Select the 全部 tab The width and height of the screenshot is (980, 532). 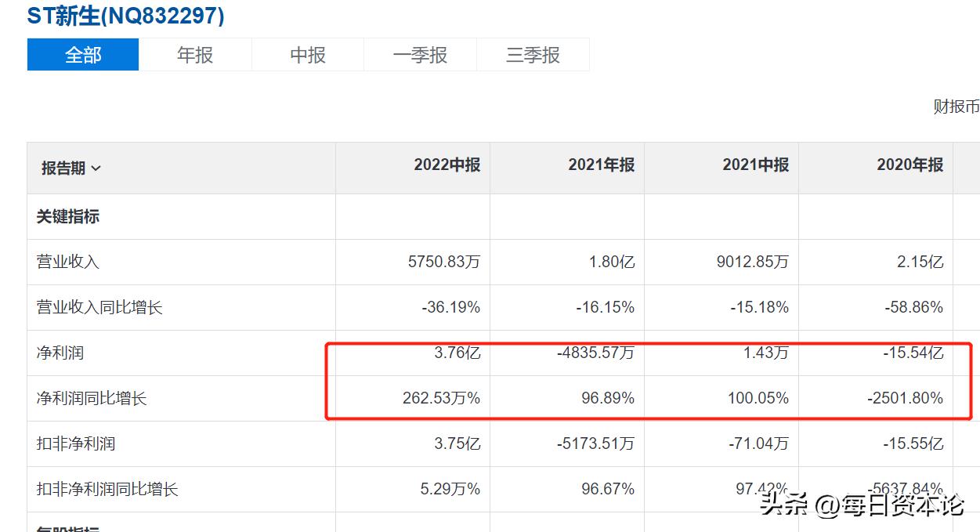pyautogui.click(x=83, y=55)
